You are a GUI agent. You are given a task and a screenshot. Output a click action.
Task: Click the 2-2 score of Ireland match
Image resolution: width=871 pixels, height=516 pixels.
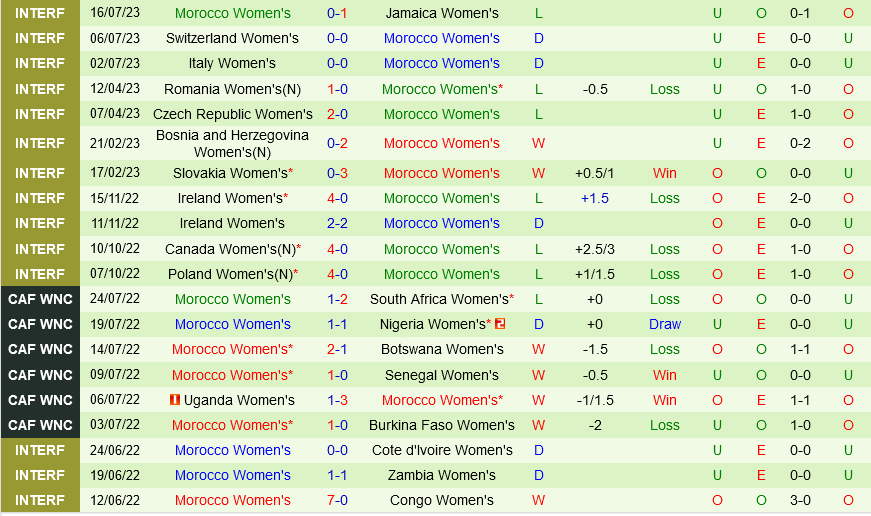[337, 223]
